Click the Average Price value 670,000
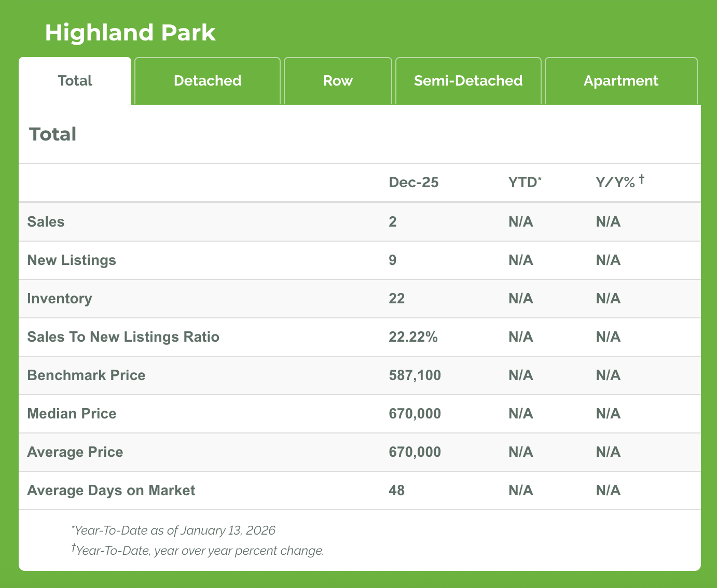Image resolution: width=717 pixels, height=588 pixels. coord(415,452)
